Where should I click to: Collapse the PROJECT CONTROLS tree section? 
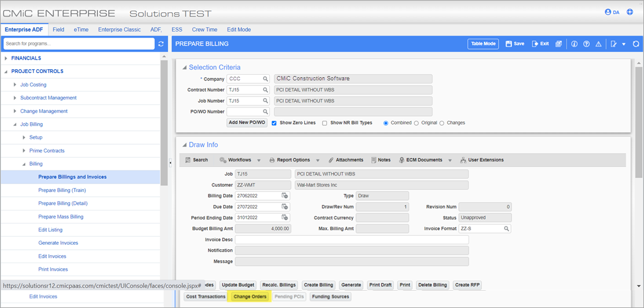point(6,71)
